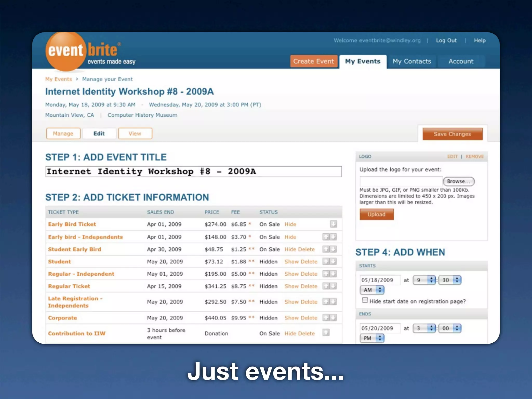The width and height of the screenshot is (532, 399).
Task: Hide the Early Bird Ticket
Action: [290, 224]
